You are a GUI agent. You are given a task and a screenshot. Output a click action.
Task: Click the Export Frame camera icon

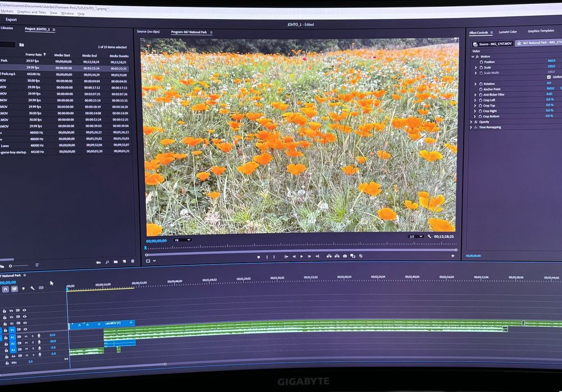[x=345, y=256]
